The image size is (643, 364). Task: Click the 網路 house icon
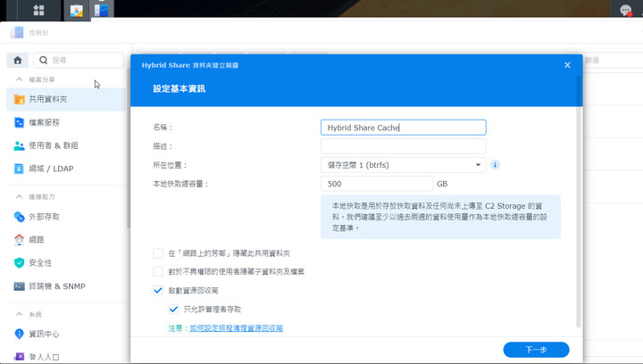[x=19, y=239]
